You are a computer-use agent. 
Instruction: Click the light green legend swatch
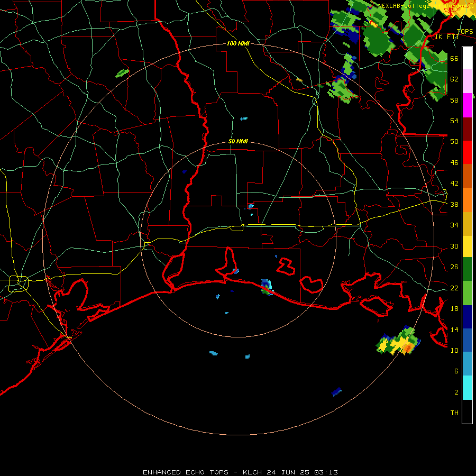[x=467, y=292]
